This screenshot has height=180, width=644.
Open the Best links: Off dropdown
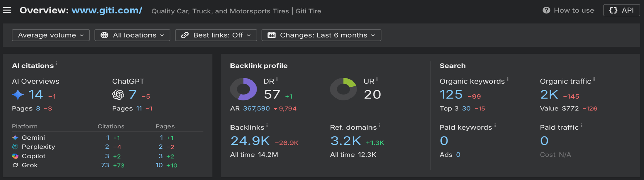(x=216, y=35)
